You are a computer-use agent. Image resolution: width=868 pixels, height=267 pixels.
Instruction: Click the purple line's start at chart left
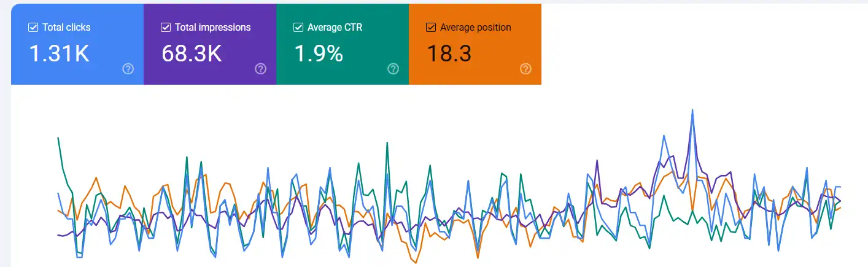58,234
